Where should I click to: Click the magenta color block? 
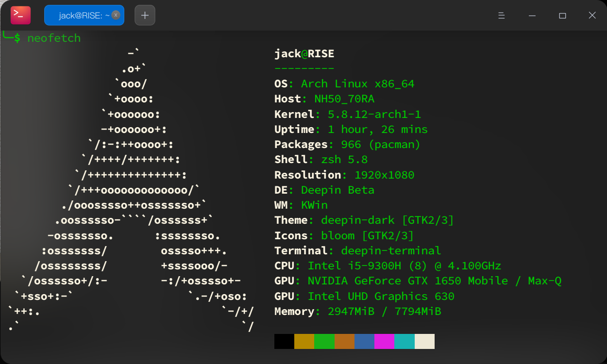pyautogui.click(x=384, y=341)
